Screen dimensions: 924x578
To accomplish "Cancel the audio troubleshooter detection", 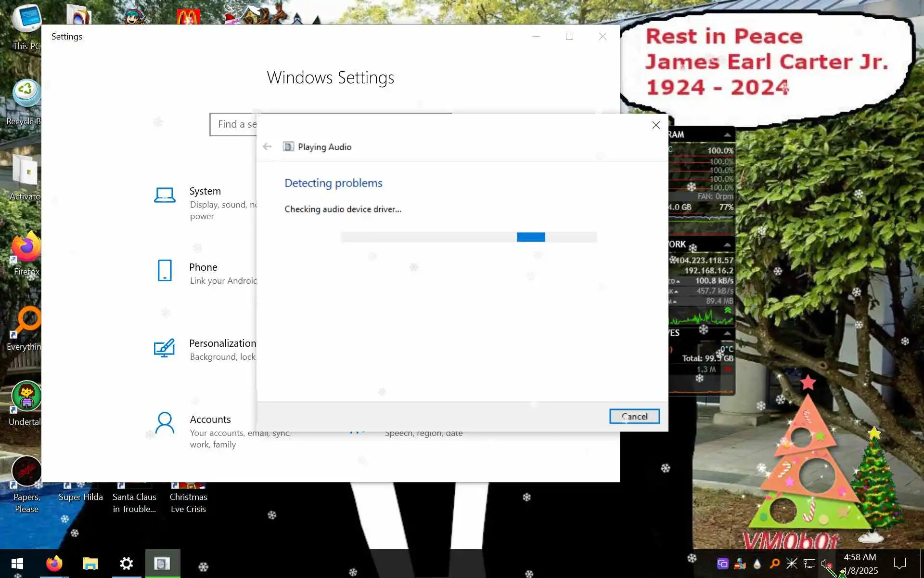I will point(634,416).
